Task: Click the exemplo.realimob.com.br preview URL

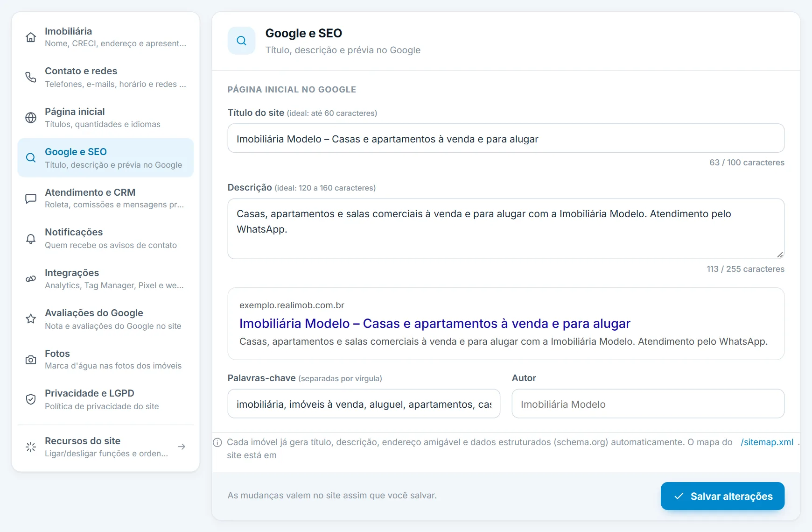Action: click(292, 305)
